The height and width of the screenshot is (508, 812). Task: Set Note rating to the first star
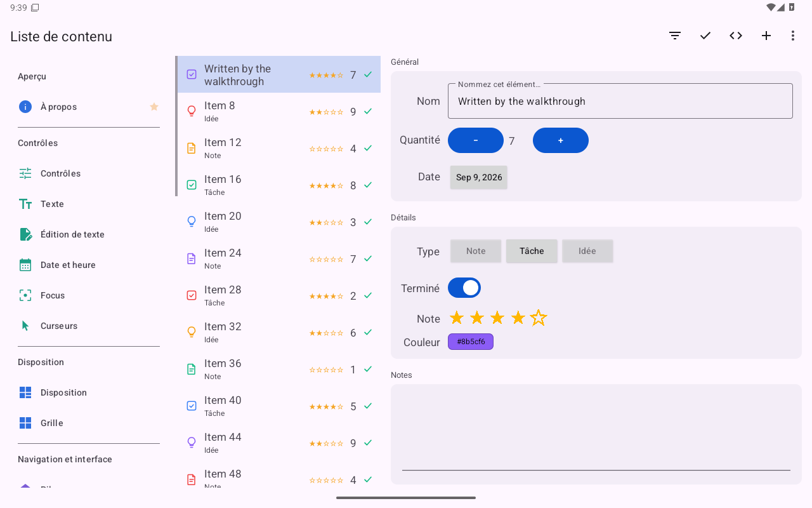pos(457,317)
